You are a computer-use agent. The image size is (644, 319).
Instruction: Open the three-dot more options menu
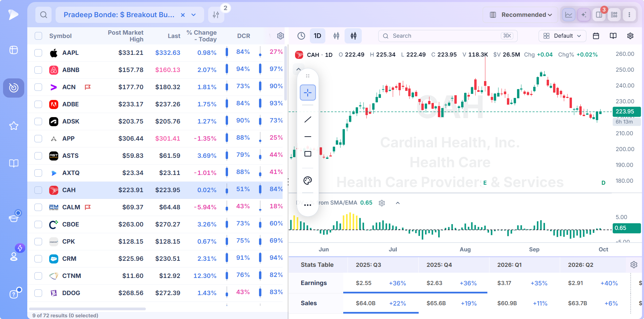click(629, 15)
